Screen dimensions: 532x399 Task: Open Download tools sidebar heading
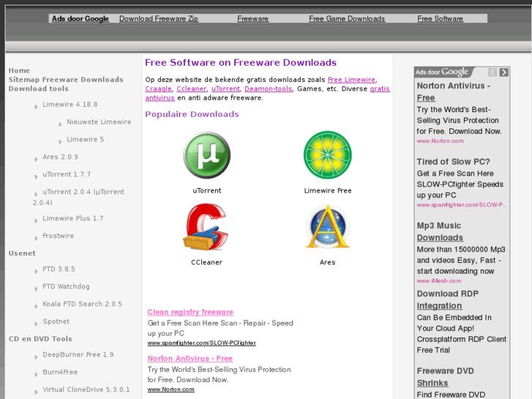pyautogui.click(x=38, y=89)
